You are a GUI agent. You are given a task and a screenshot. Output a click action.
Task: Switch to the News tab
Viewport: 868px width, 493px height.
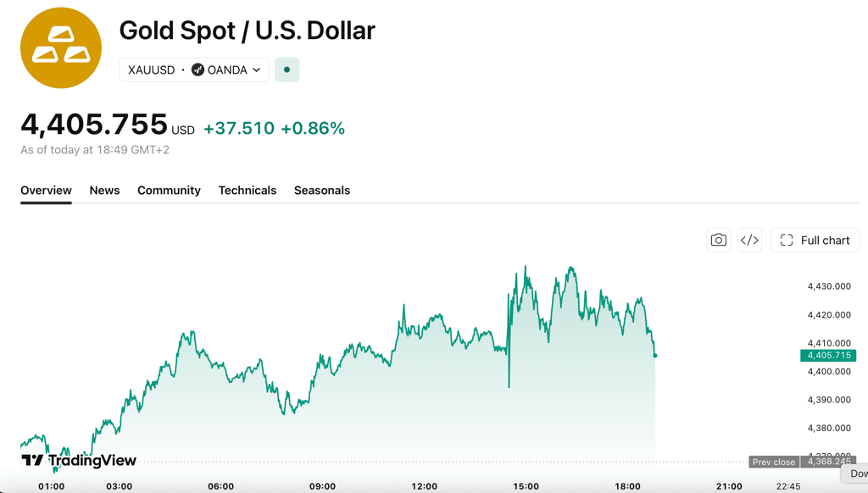(104, 191)
